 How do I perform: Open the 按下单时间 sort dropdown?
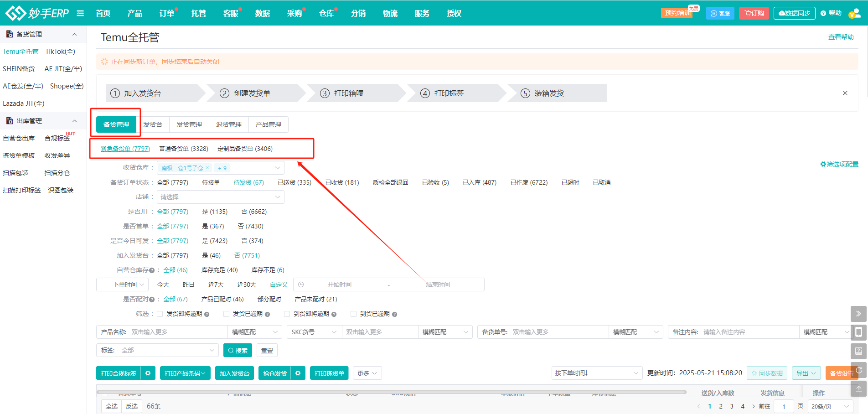click(597, 373)
